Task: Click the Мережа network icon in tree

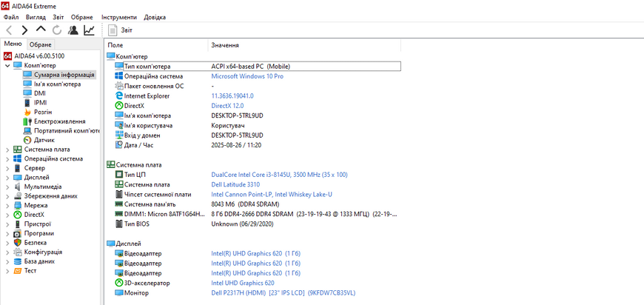Action: click(x=17, y=205)
